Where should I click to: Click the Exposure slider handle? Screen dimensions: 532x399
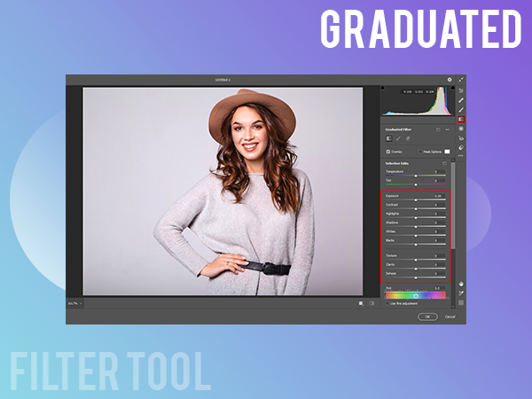[416, 200]
